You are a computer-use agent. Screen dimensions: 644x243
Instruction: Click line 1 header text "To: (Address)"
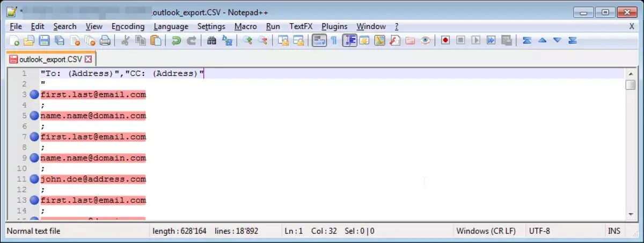(x=80, y=74)
